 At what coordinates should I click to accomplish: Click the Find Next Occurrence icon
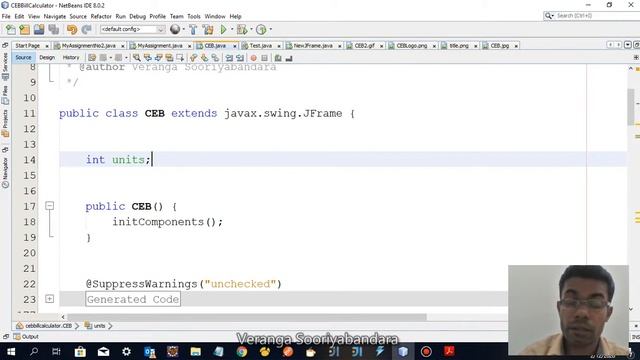(x=158, y=58)
